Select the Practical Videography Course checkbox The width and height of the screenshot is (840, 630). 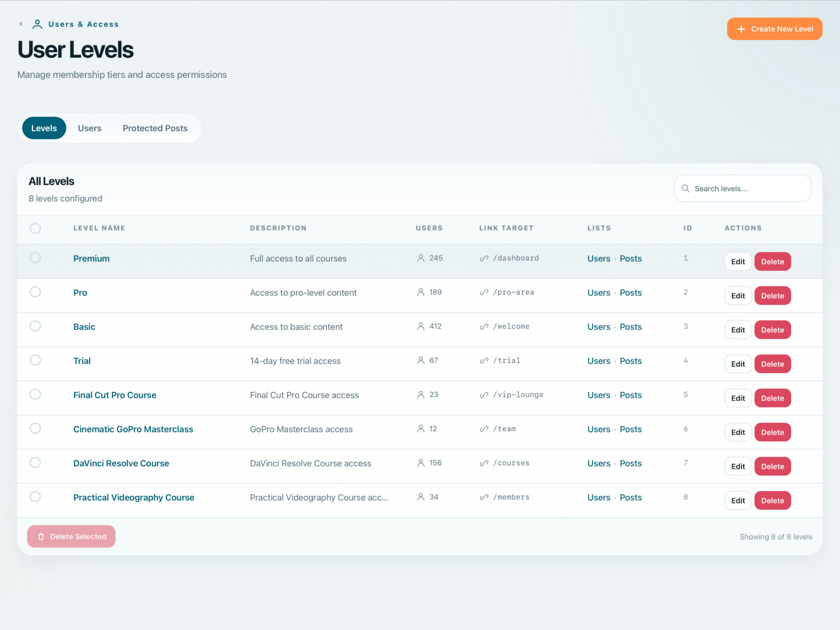(35, 497)
